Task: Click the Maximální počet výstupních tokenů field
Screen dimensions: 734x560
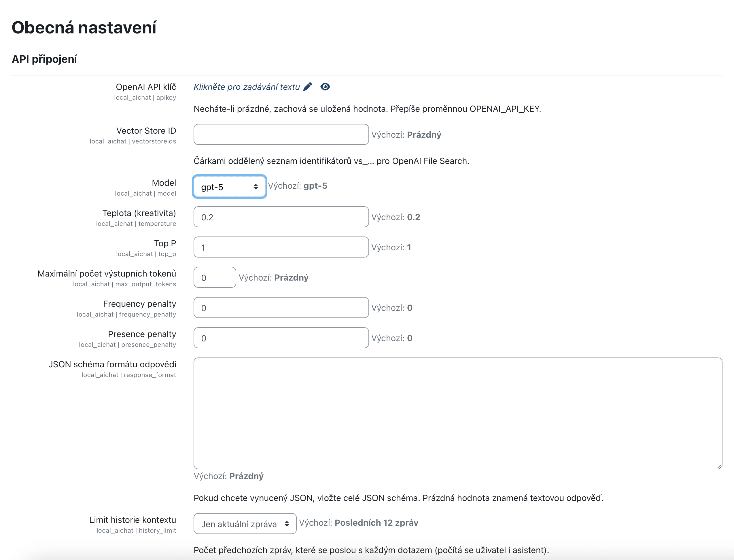Action: 215,277
